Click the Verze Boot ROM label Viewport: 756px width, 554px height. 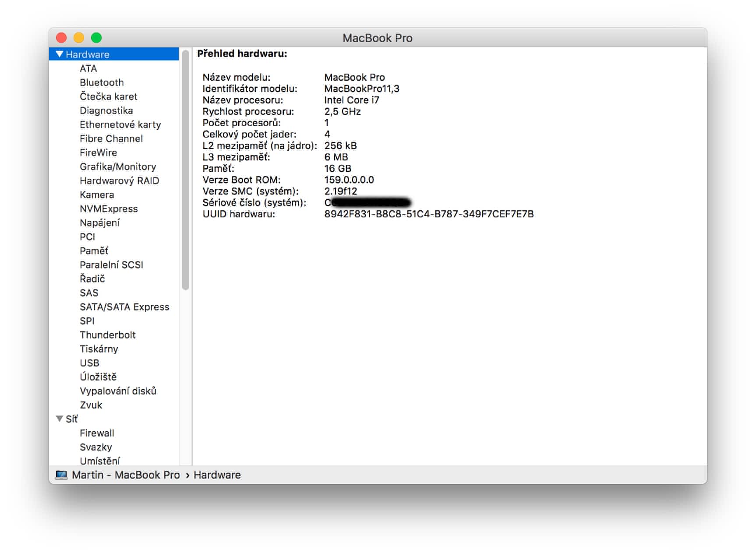242,180
